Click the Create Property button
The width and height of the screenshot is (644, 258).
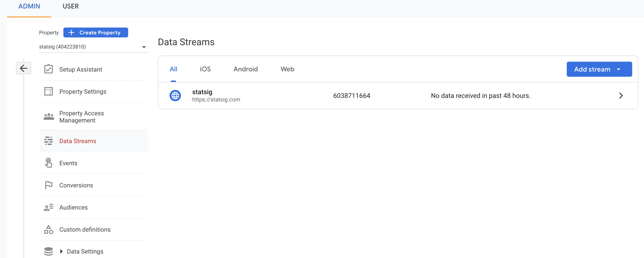tap(95, 32)
